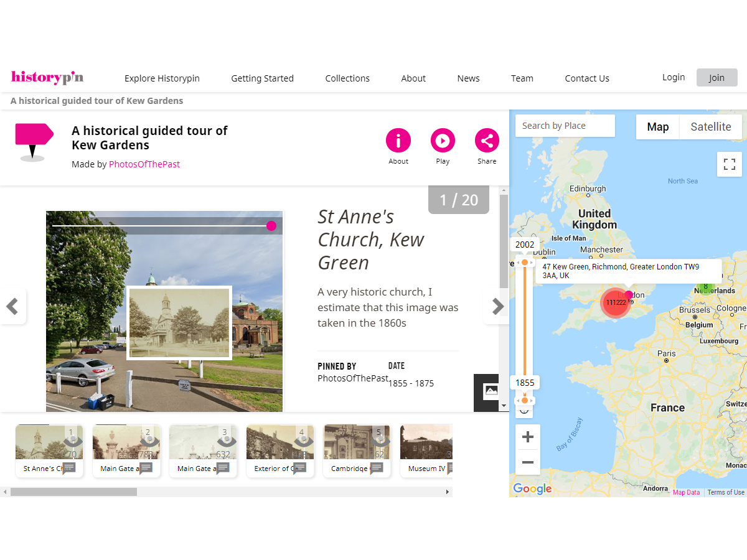Go to next photo with right arrow
Image resolution: width=747 pixels, height=560 pixels.
[x=497, y=306]
